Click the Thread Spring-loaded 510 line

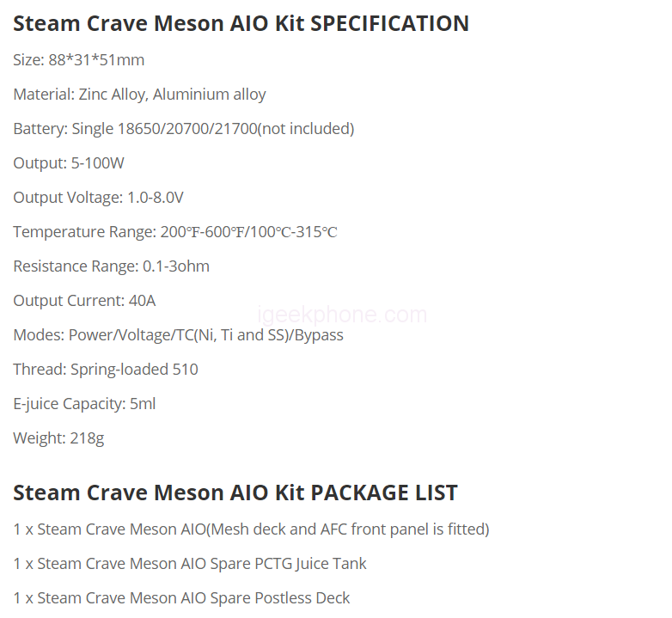click(x=105, y=370)
